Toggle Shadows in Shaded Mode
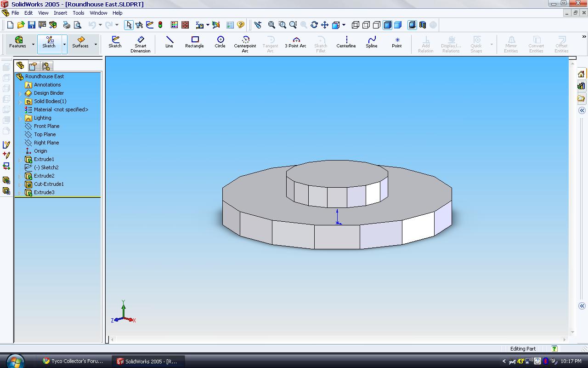588x368 pixels. tap(412, 25)
